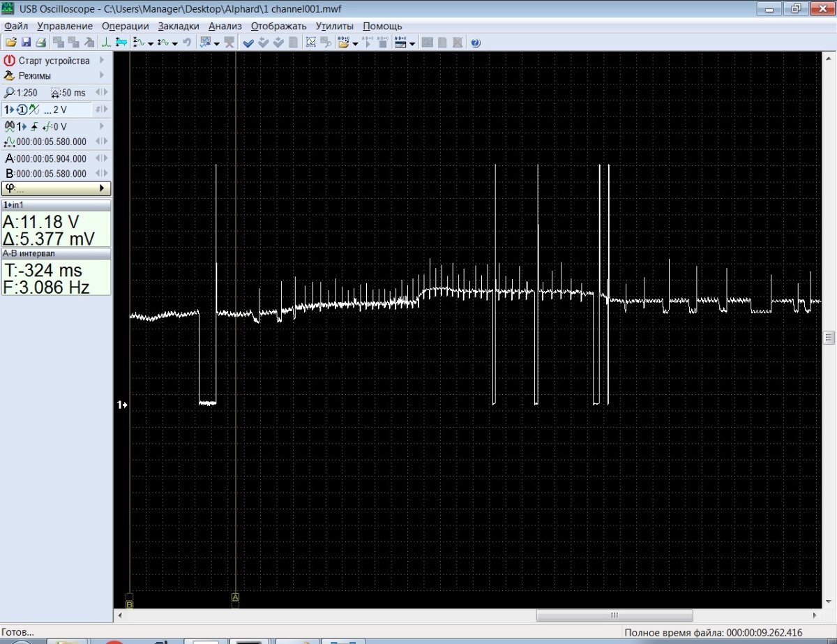
Task: Open a file with the folder icon
Action: 11,43
